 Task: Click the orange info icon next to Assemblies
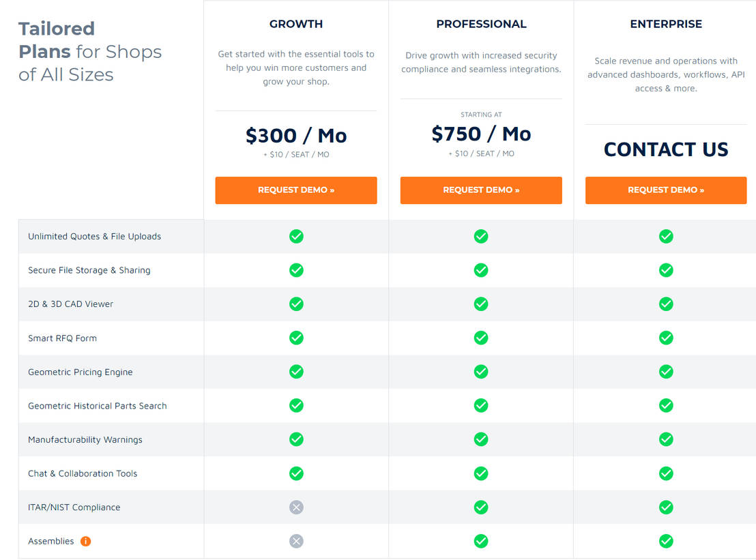point(85,541)
